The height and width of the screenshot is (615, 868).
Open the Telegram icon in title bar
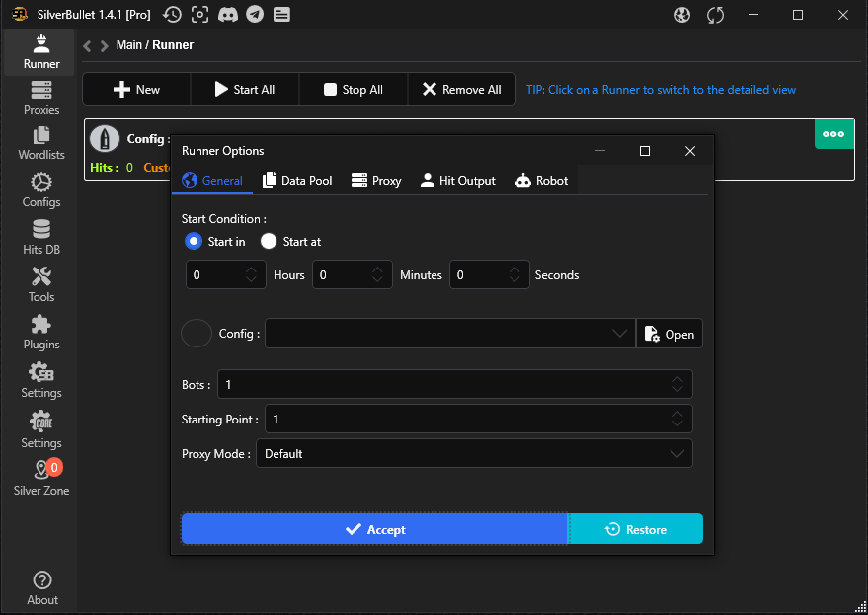[255, 15]
